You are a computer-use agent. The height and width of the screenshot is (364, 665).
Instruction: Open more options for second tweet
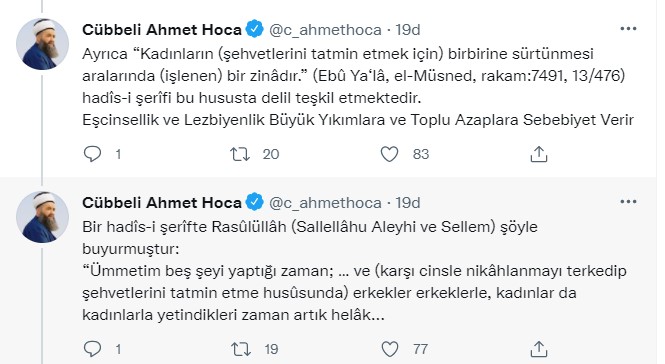click(x=628, y=202)
